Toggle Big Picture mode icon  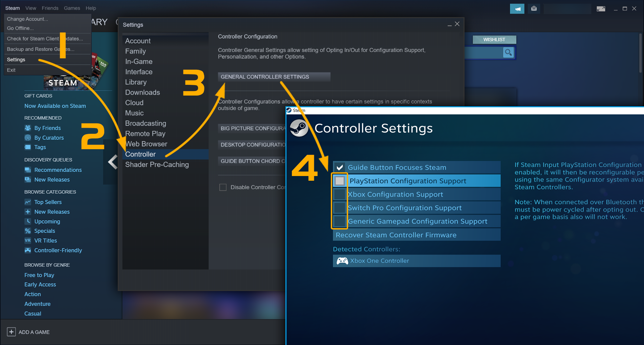pos(601,9)
